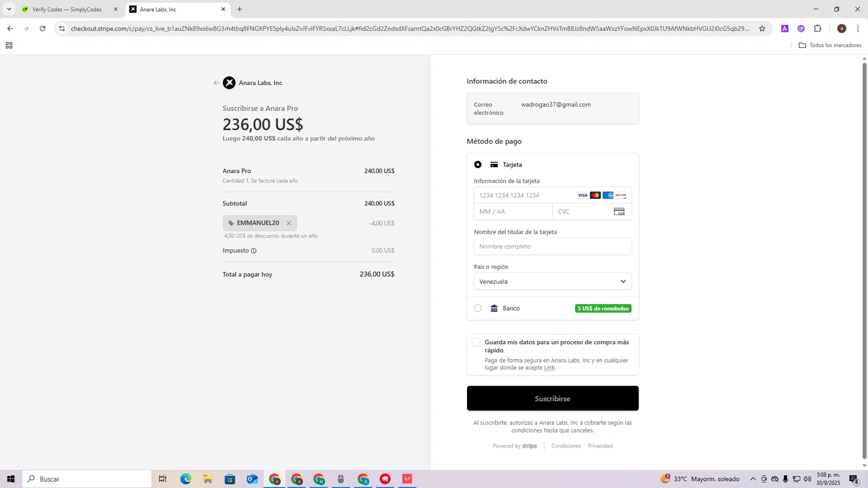Open the weather widget 33°C

[x=700, y=479]
